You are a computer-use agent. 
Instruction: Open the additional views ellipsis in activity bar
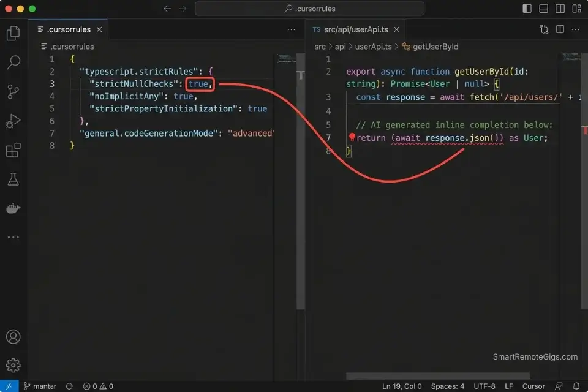[x=13, y=237]
